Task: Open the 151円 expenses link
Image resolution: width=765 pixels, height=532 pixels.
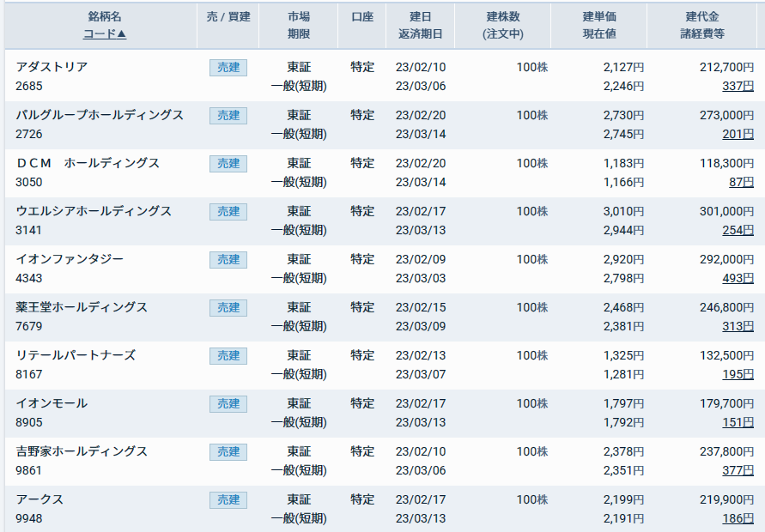Action: [738, 422]
